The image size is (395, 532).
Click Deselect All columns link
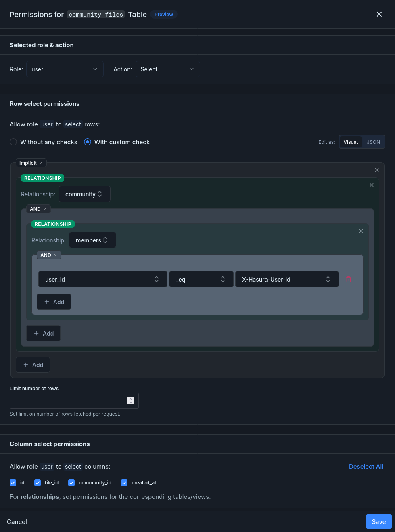(x=366, y=466)
